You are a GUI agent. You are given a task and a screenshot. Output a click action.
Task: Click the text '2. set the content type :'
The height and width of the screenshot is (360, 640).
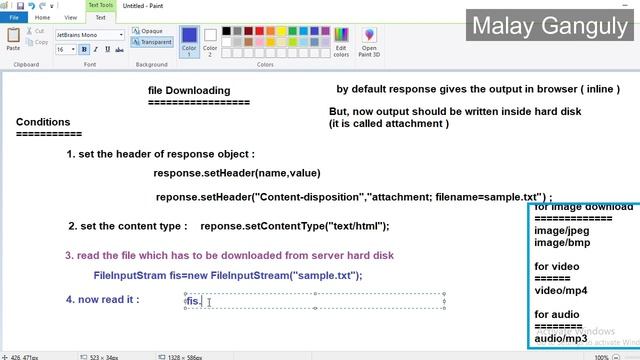point(128,226)
